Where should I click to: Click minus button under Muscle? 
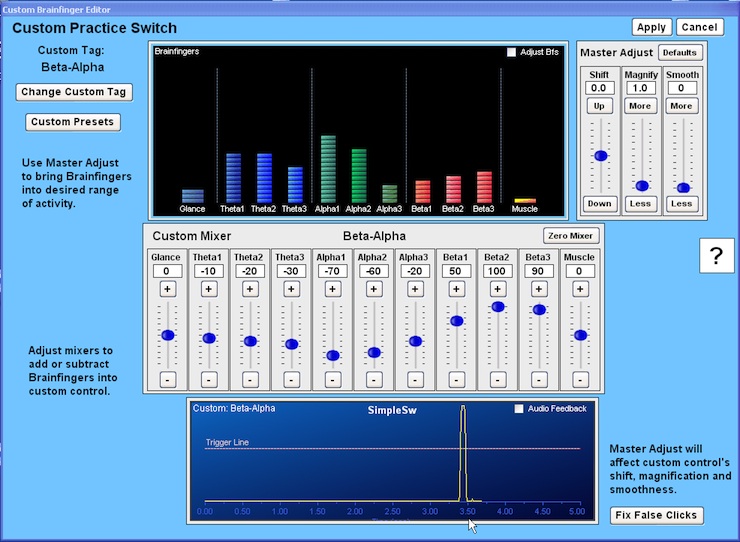click(x=580, y=379)
